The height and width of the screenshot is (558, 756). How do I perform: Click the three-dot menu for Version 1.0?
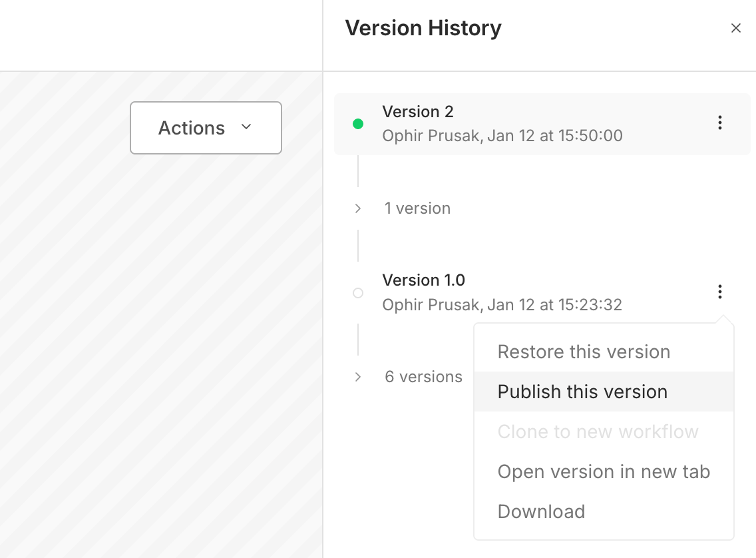(x=719, y=292)
